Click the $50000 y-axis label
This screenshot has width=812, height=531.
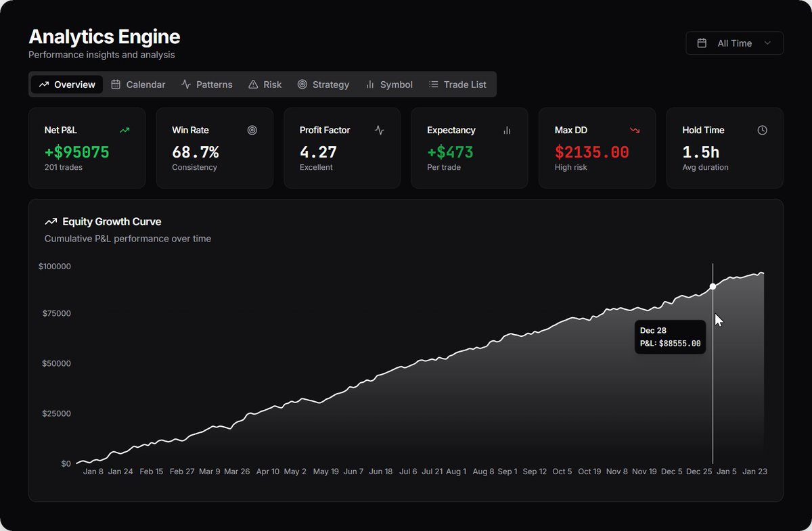click(57, 363)
